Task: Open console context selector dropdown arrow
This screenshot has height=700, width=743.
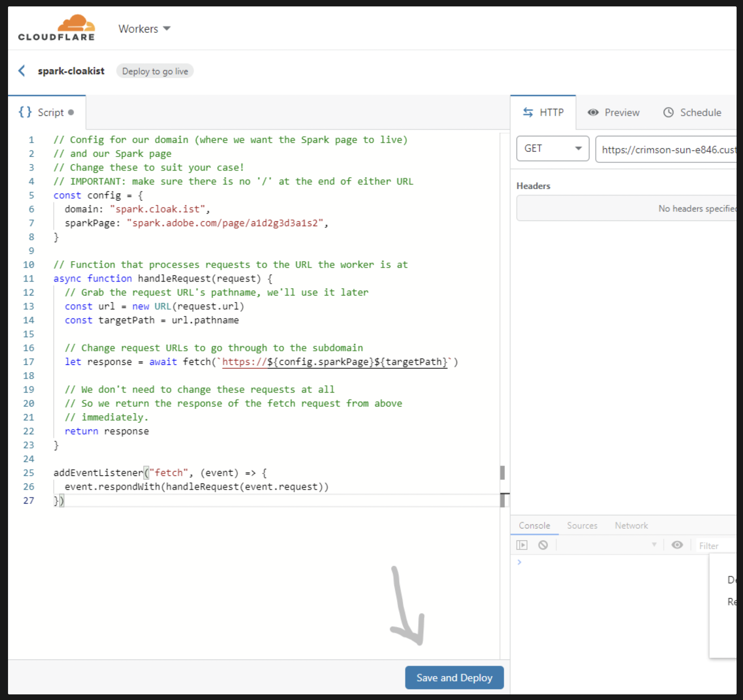Action: click(654, 545)
